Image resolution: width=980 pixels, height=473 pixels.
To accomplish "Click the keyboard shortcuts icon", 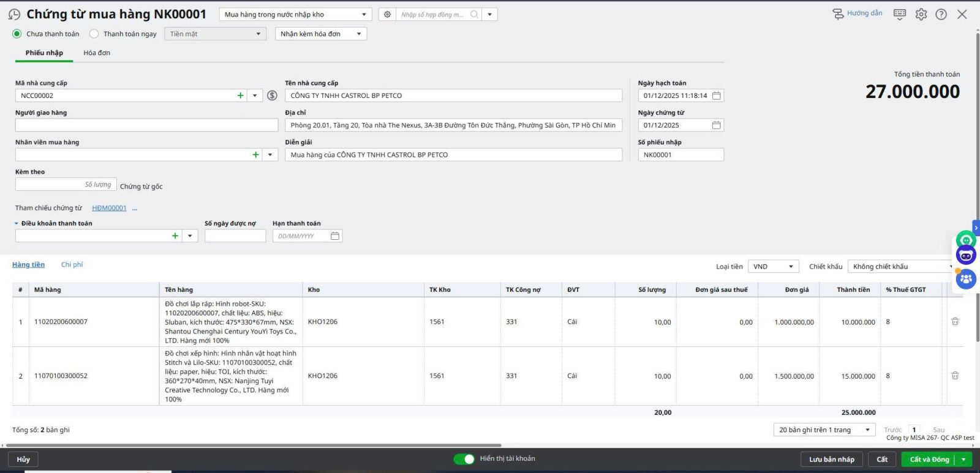I will click(899, 14).
